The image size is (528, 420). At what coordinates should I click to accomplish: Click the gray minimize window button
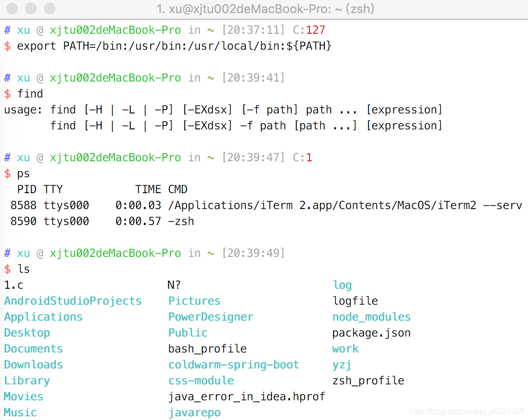coord(31,8)
